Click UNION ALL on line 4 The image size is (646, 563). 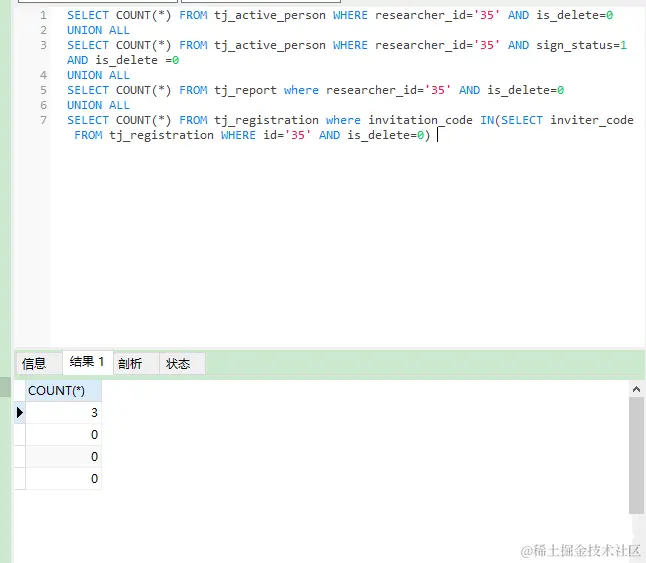pos(98,75)
